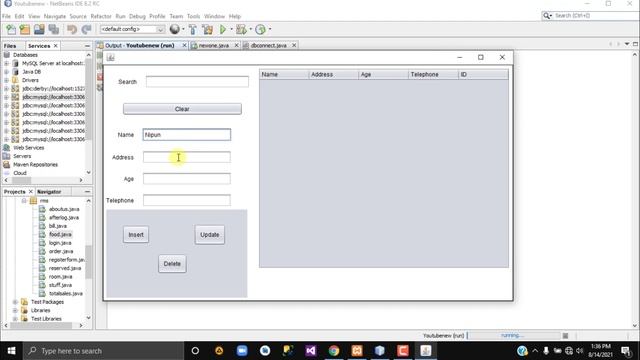The height and width of the screenshot is (360, 640).
Task: Open Chrome from the taskbar
Action: pos(334,351)
